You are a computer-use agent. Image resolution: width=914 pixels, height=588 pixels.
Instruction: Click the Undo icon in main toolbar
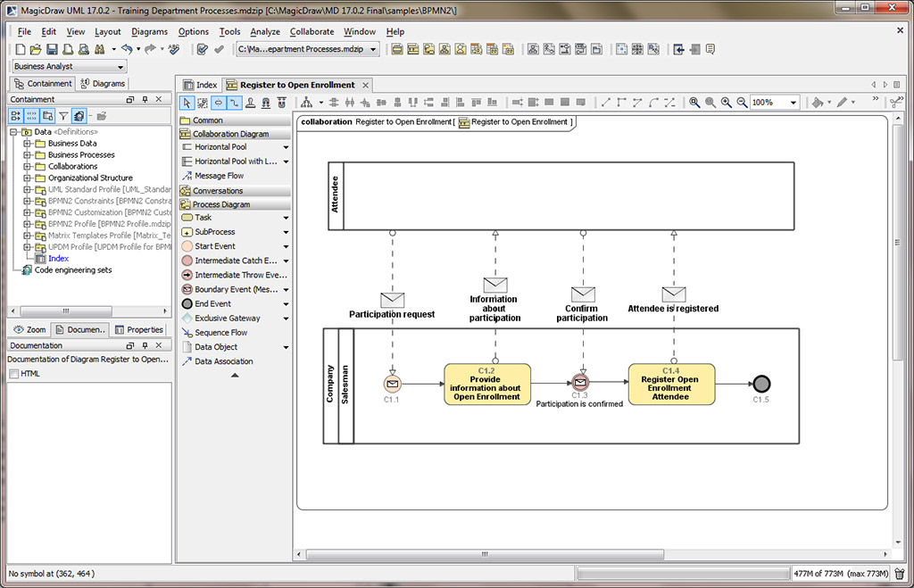pyautogui.click(x=128, y=49)
